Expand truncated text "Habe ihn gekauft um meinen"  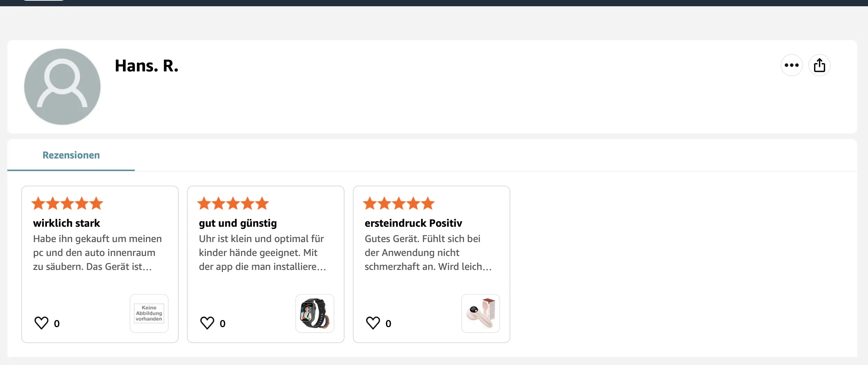pyautogui.click(x=98, y=253)
